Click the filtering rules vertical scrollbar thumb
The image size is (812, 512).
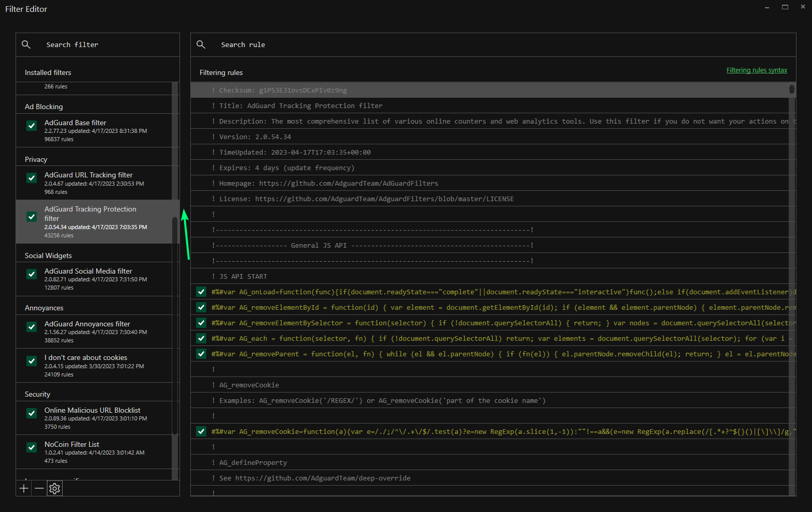pos(792,89)
